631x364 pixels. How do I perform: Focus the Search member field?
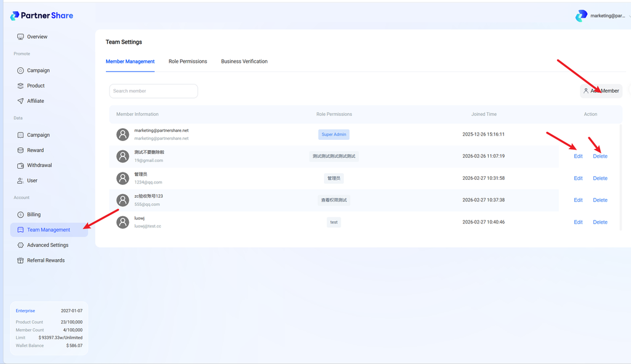153,91
